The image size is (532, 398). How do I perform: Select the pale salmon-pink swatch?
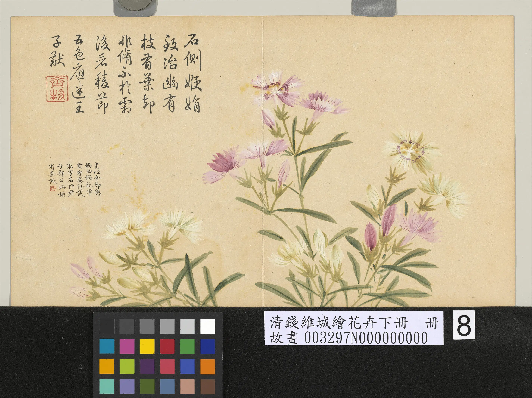click(187, 387)
